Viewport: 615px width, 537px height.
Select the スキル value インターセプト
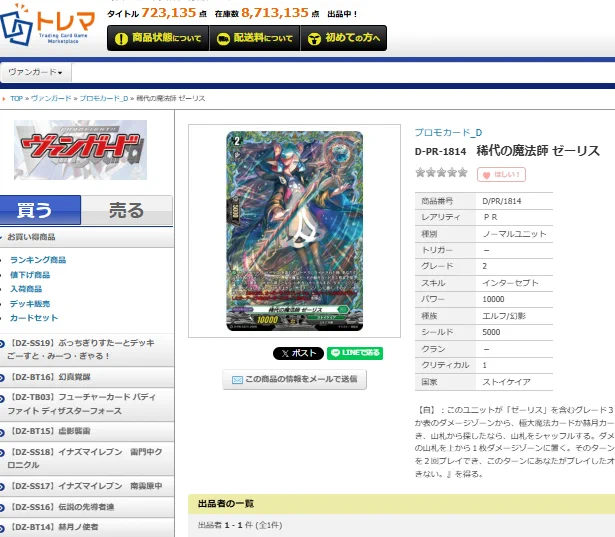[x=510, y=283]
